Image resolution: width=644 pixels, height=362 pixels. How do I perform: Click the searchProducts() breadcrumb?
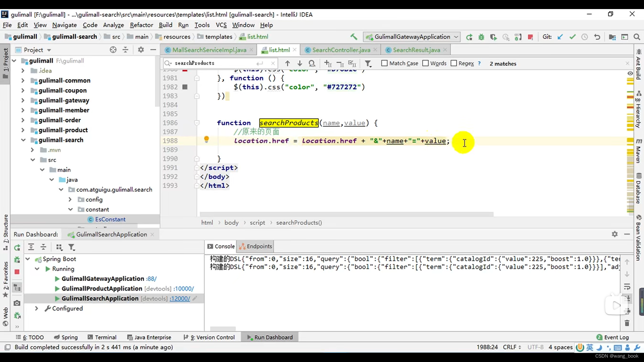(299, 223)
